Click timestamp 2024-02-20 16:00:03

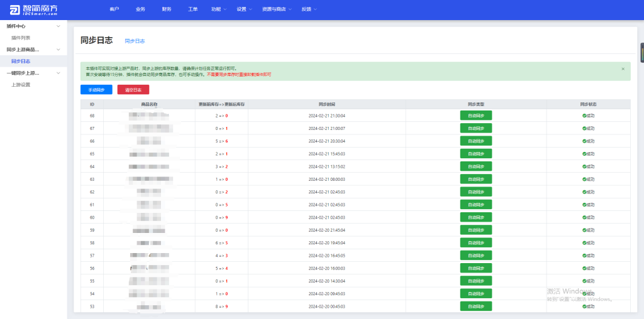pyautogui.click(x=327, y=268)
